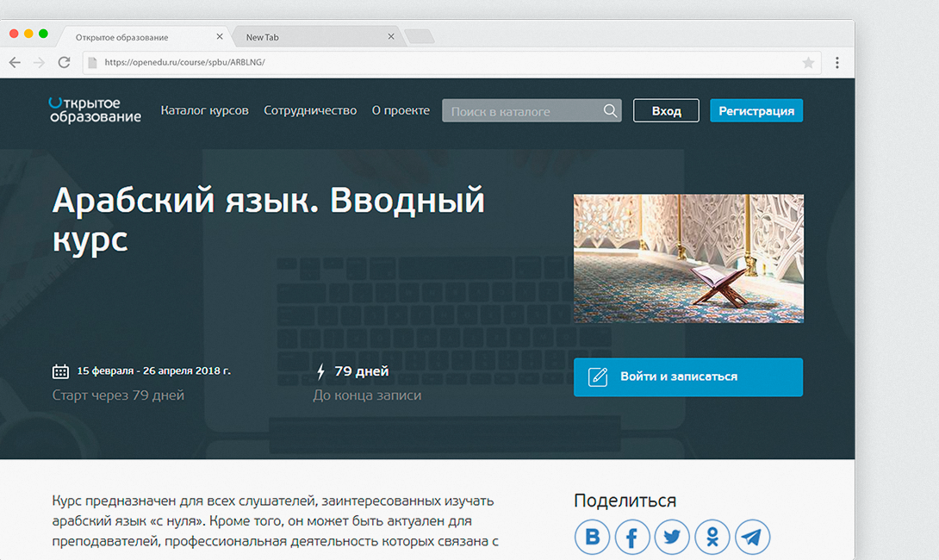
Task: Click the Войти и записаться button
Action: pos(688,377)
